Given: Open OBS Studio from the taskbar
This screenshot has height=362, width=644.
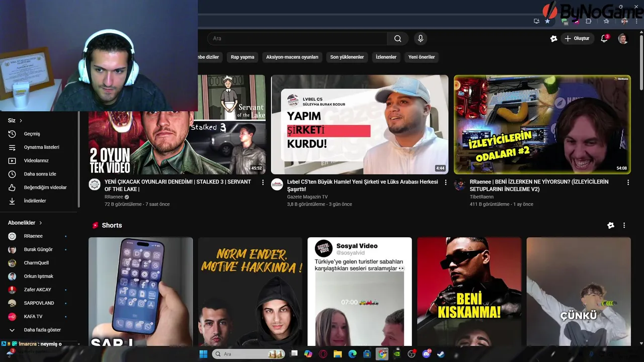Looking at the screenshot, I should (x=412, y=354).
